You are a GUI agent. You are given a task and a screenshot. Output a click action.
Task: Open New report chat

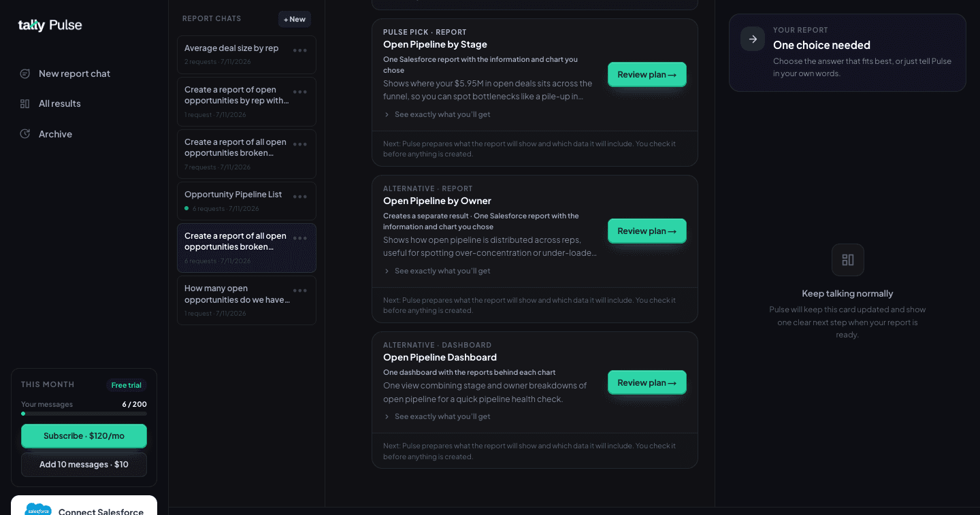pyautogui.click(x=65, y=73)
